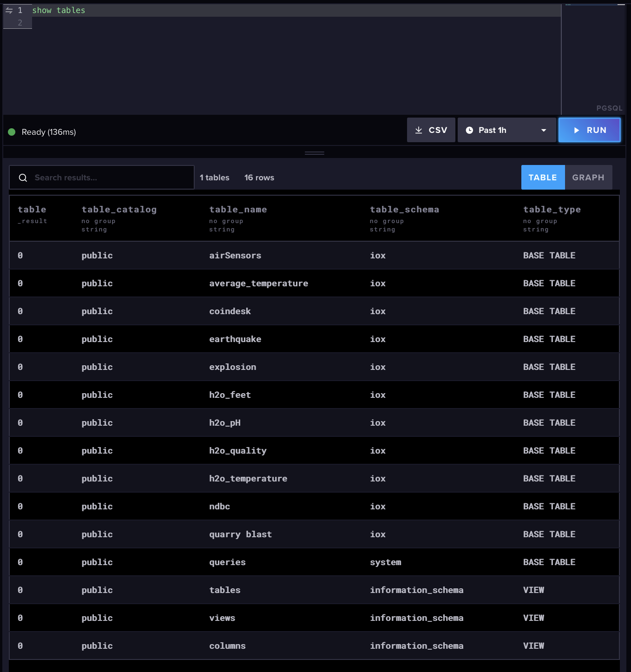The width and height of the screenshot is (631, 672).
Task: Click the green Ready status indicator
Action: pos(12,132)
